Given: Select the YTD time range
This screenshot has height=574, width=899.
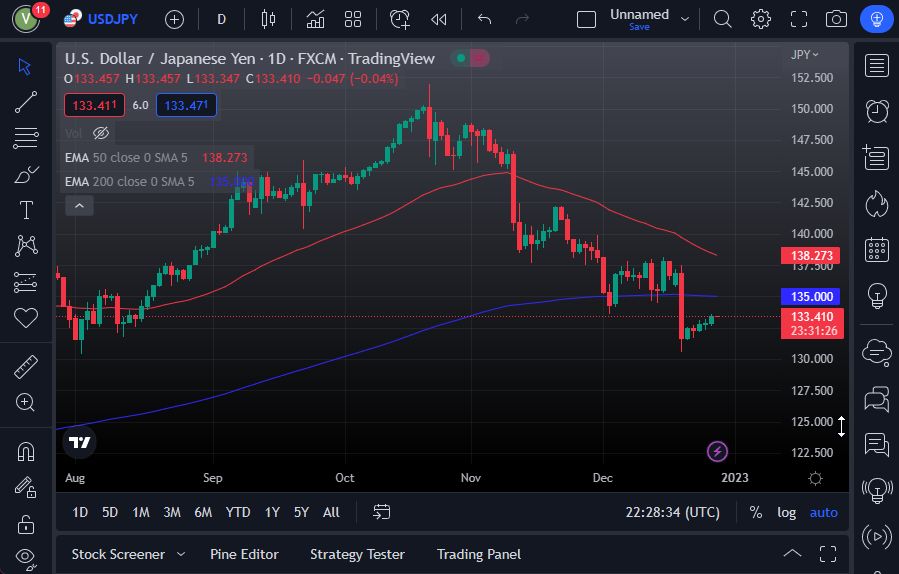Looking at the screenshot, I should 238,512.
